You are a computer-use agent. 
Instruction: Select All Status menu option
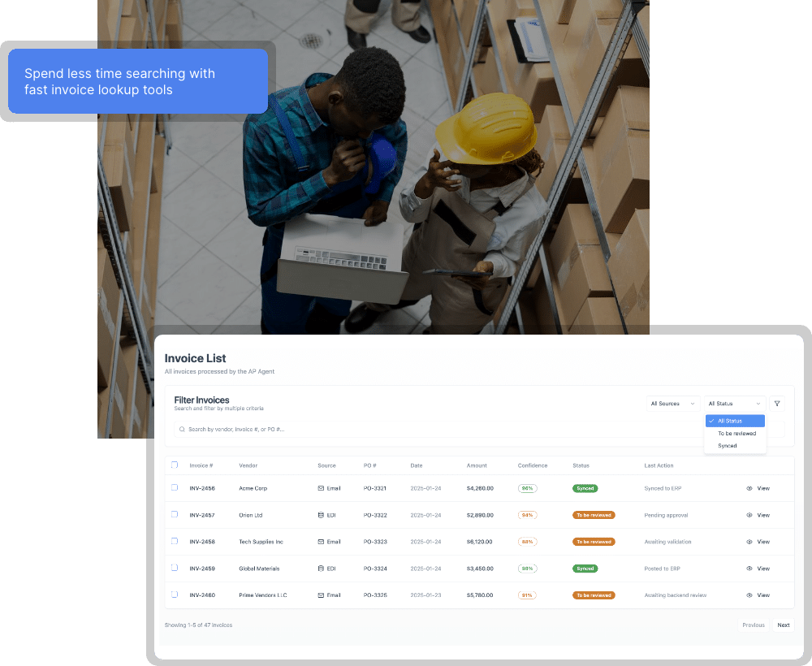[x=735, y=421]
